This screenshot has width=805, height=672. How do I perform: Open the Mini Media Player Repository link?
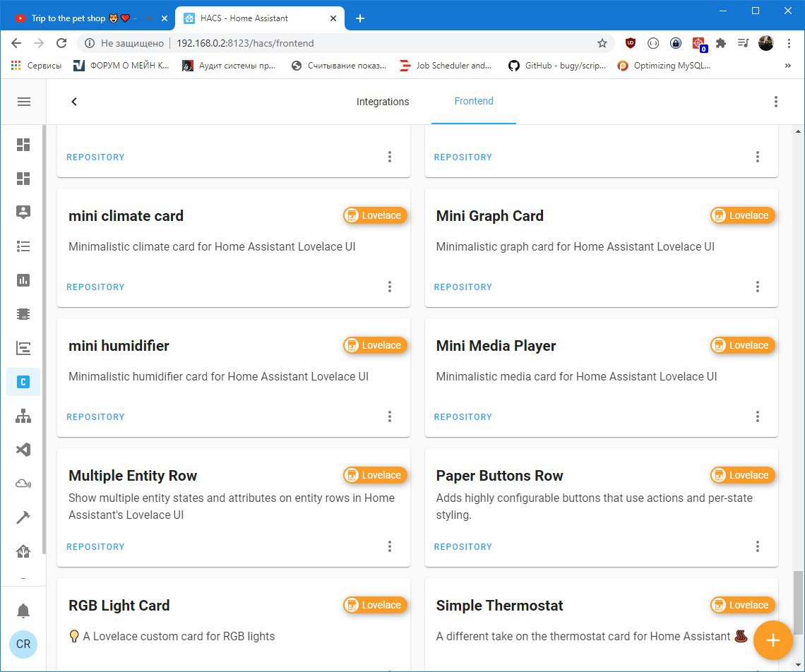pyautogui.click(x=463, y=417)
